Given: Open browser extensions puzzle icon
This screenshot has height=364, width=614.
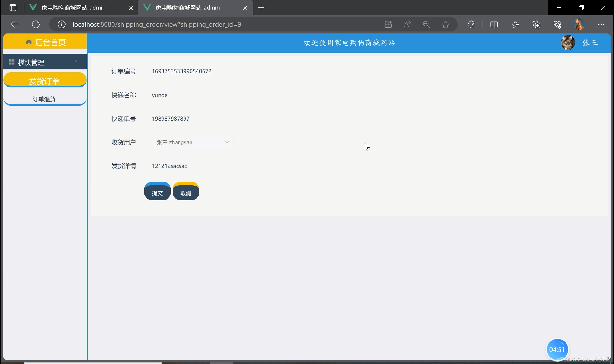Looking at the screenshot, I should click(471, 24).
